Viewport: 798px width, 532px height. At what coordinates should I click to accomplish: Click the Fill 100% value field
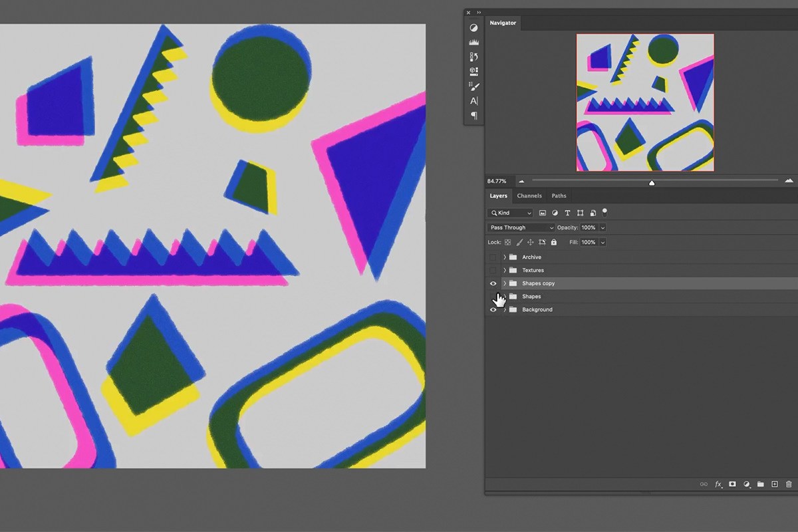(x=589, y=243)
